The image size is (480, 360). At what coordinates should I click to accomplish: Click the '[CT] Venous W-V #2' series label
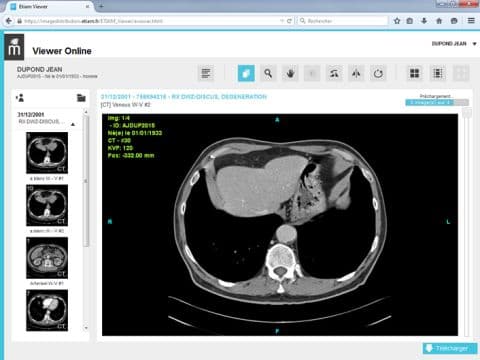click(x=126, y=105)
